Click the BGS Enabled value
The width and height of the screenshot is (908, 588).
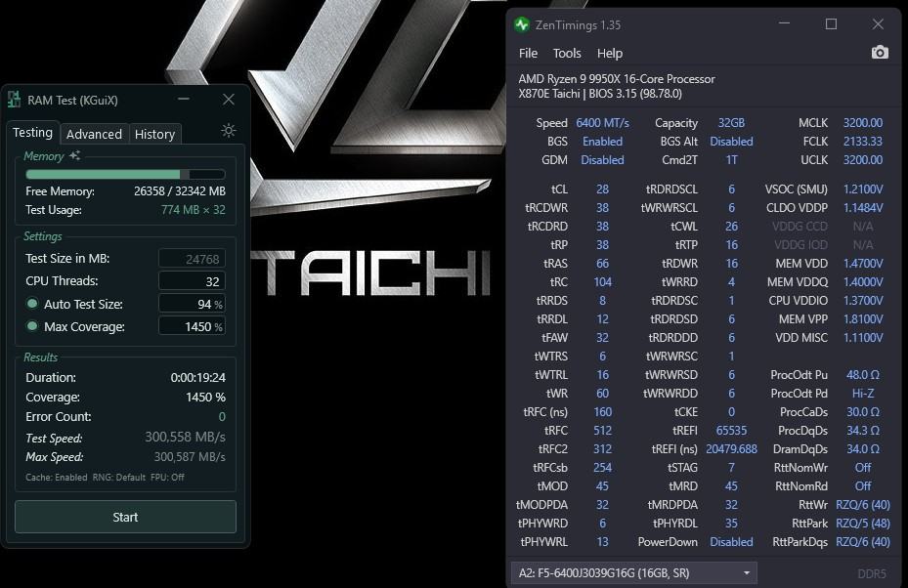(x=602, y=142)
